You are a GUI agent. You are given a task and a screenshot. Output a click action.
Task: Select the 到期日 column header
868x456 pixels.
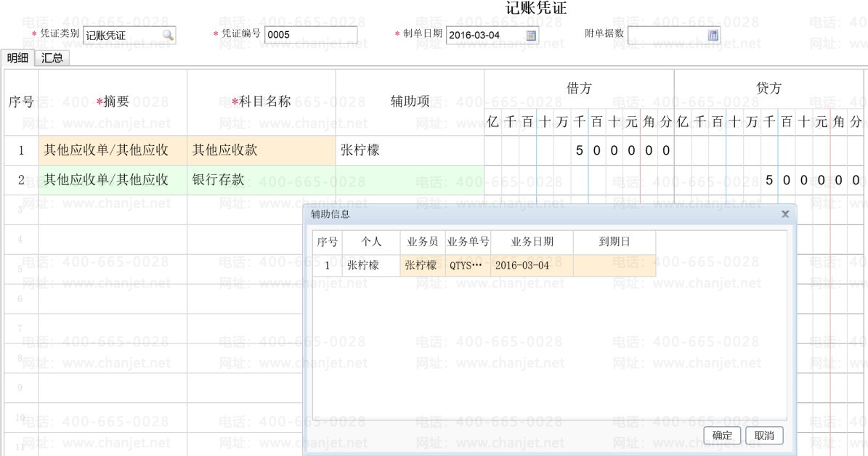click(615, 242)
